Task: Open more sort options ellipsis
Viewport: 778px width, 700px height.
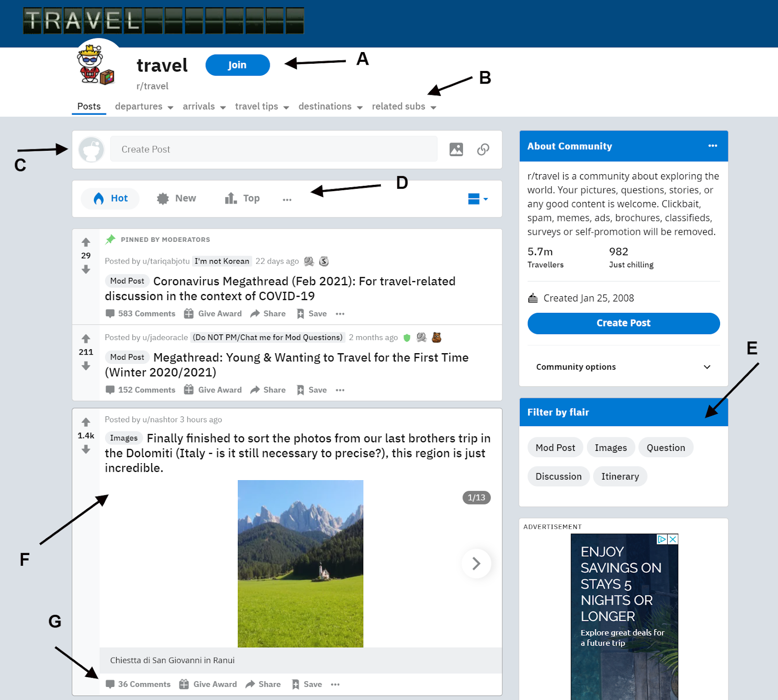Action: click(x=287, y=199)
